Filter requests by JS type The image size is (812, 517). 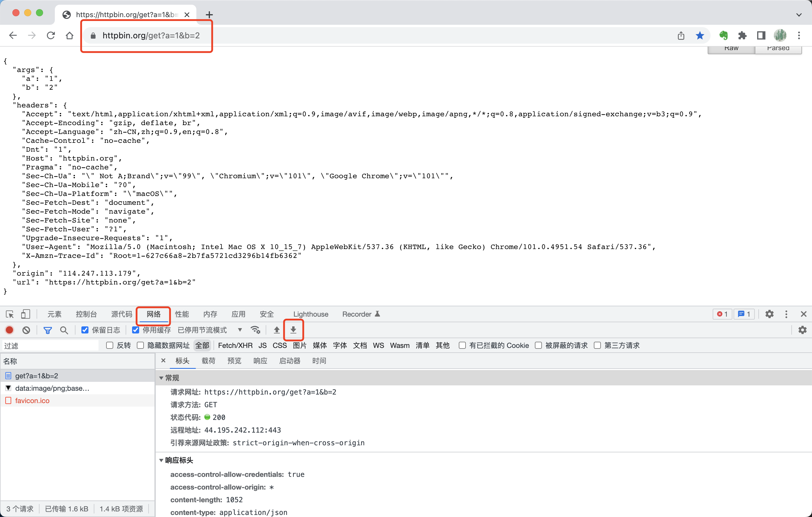tap(262, 345)
